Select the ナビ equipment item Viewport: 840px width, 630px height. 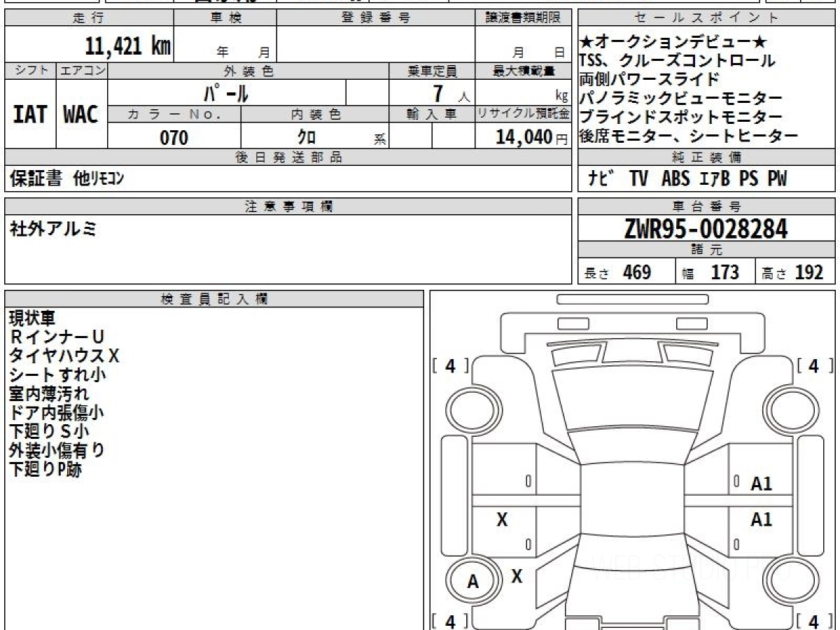[601, 179]
